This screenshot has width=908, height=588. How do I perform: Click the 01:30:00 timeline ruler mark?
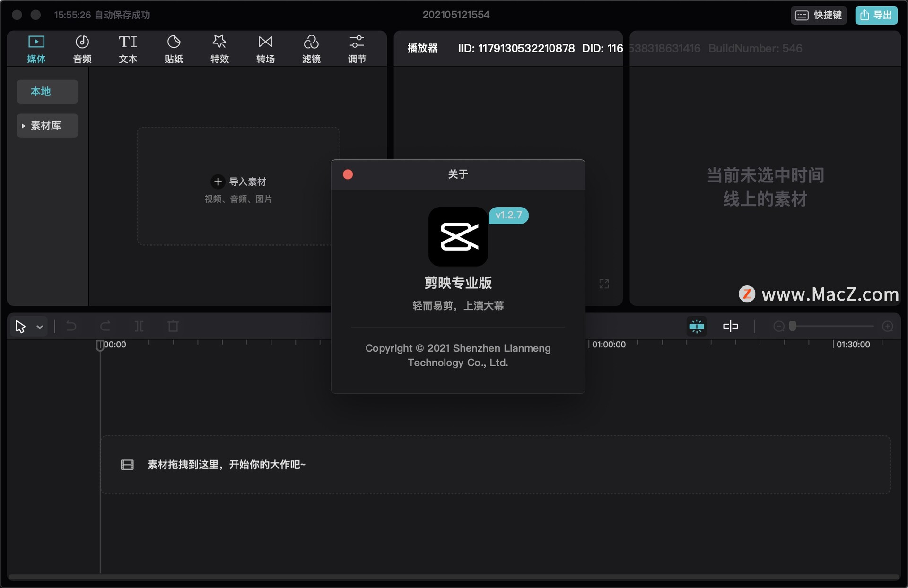pyautogui.click(x=853, y=345)
